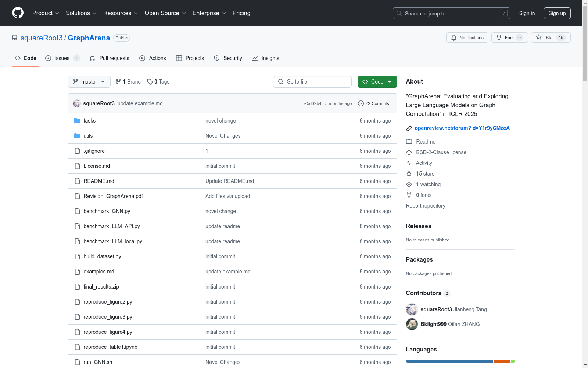Expand the green Code dropdown button
This screenshot has width=588, height=368.
[377, 82]
